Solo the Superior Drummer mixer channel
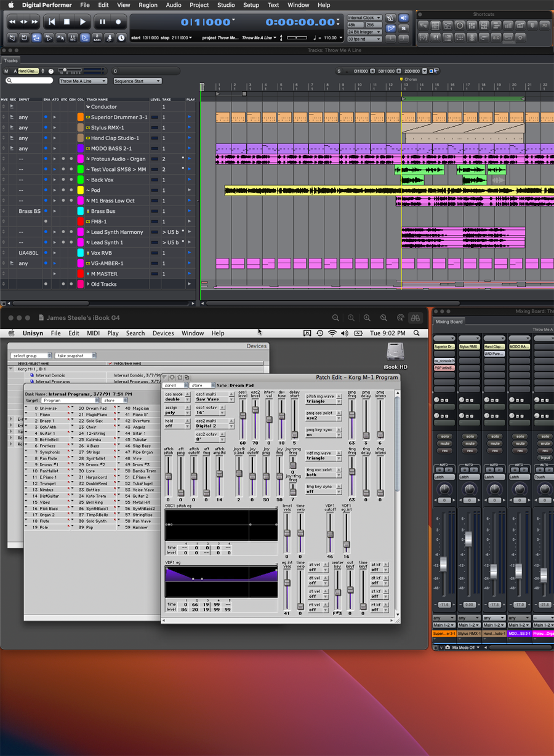Viewport: 554px width, 756px height. (x=444, y=436)
